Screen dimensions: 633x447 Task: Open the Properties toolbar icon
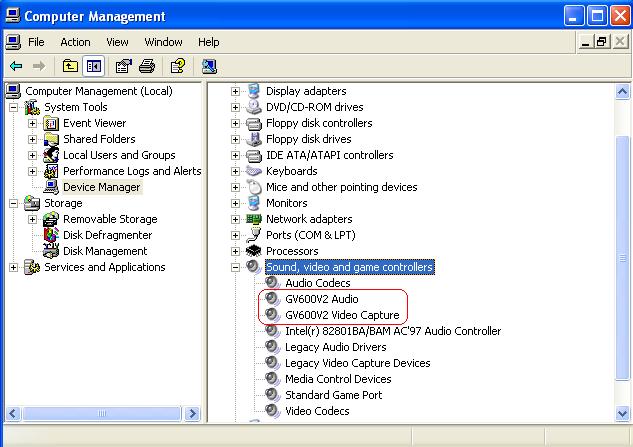tap(124, 66)
